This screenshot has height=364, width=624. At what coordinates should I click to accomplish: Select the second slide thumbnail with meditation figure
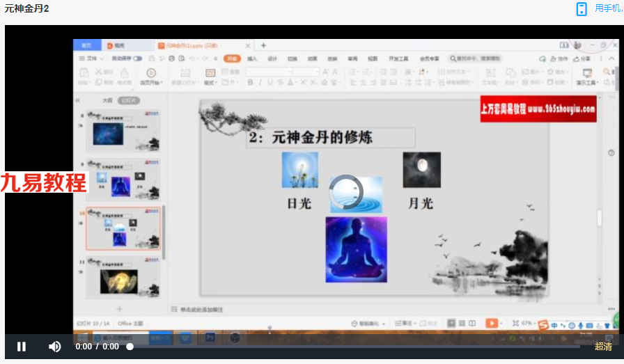123,180
